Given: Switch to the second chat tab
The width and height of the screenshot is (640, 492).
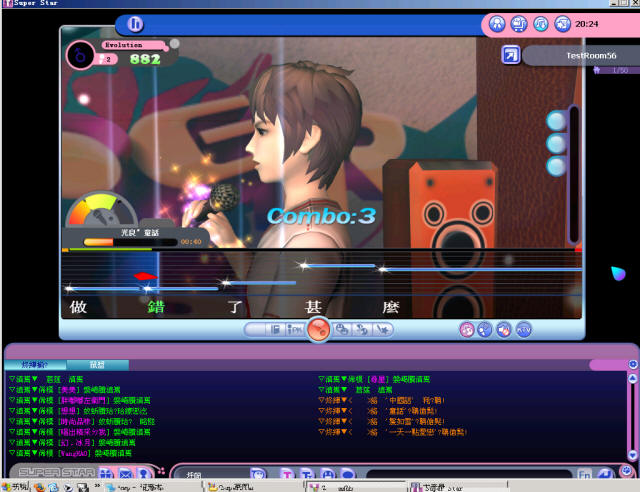Looking at the screenshot, I should coord(98,364).
